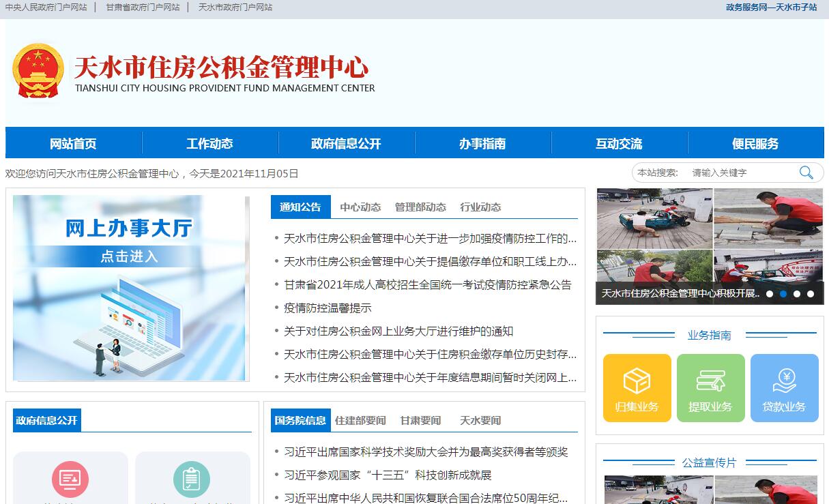
Task: Click the national emblem logo
Action: point(38,71)
